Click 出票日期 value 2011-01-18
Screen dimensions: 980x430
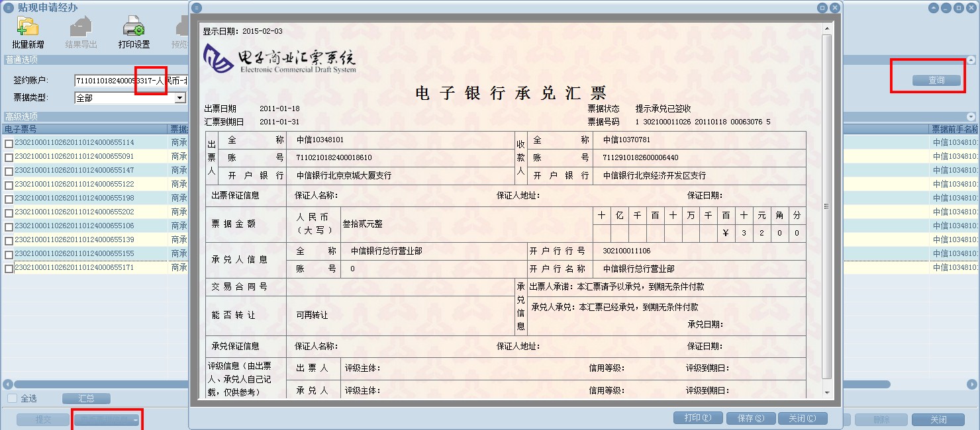(x=279, y=108)
